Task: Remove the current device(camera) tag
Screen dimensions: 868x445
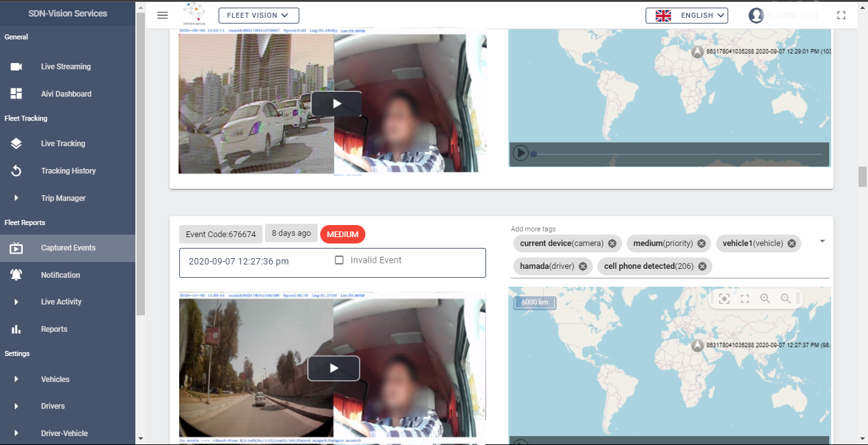Action: [612, 243]
